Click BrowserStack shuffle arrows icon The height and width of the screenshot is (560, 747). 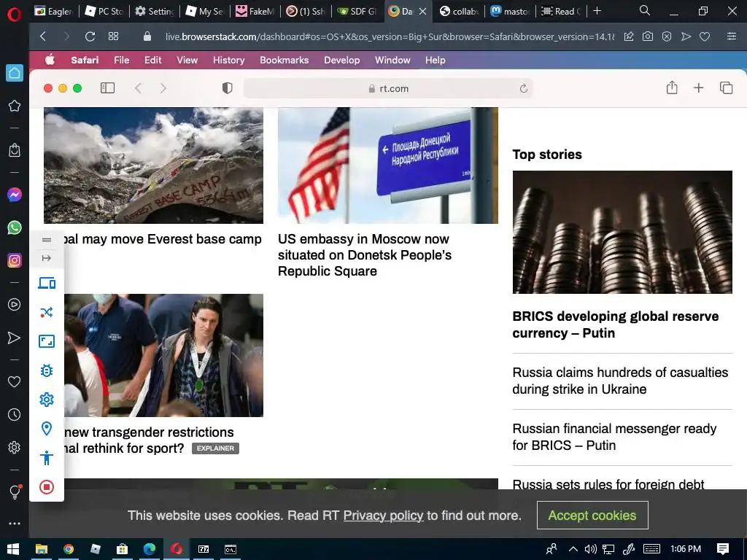tap(47, 312)
